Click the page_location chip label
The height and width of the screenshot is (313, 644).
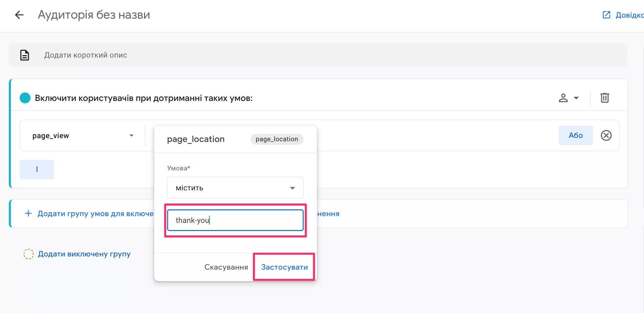click(277, 139)
